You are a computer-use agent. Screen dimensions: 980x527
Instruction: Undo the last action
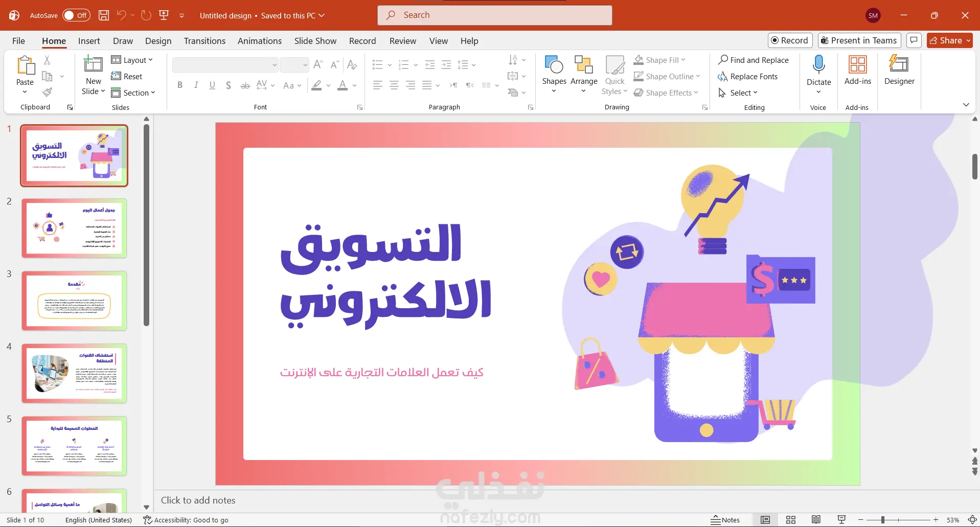pyautogui.click(x=122, y=15)
